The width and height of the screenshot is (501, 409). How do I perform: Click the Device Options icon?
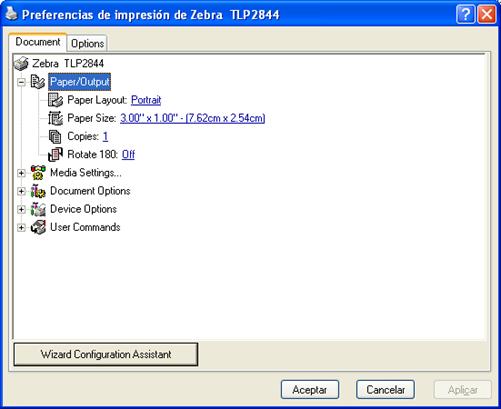pyautogui.click(x=38, y=209)
